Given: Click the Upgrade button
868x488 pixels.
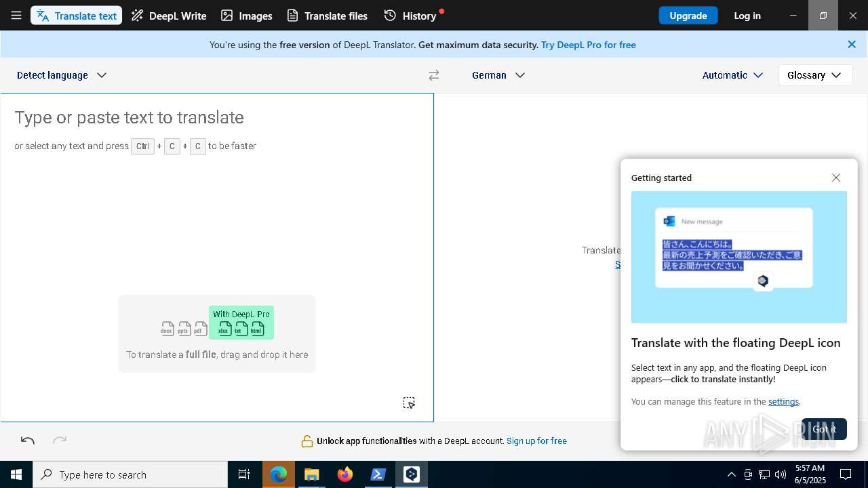Looking at the screenshot, I should coord(688,16).
